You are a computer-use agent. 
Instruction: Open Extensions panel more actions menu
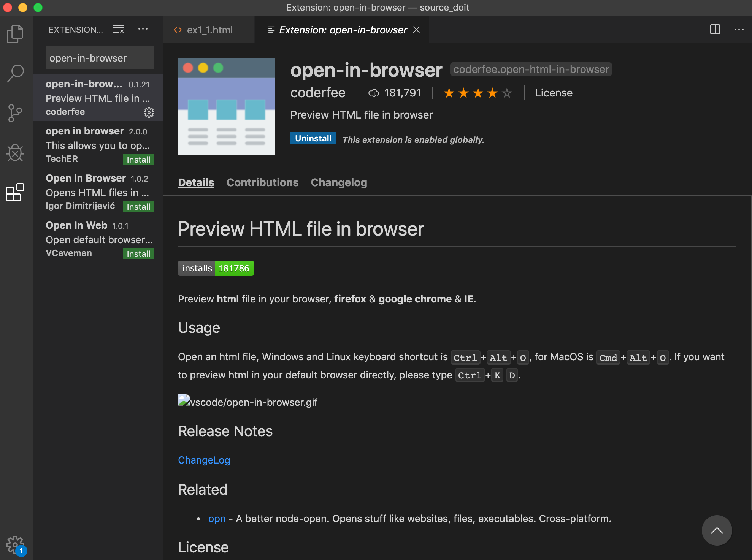click(143, 29)
